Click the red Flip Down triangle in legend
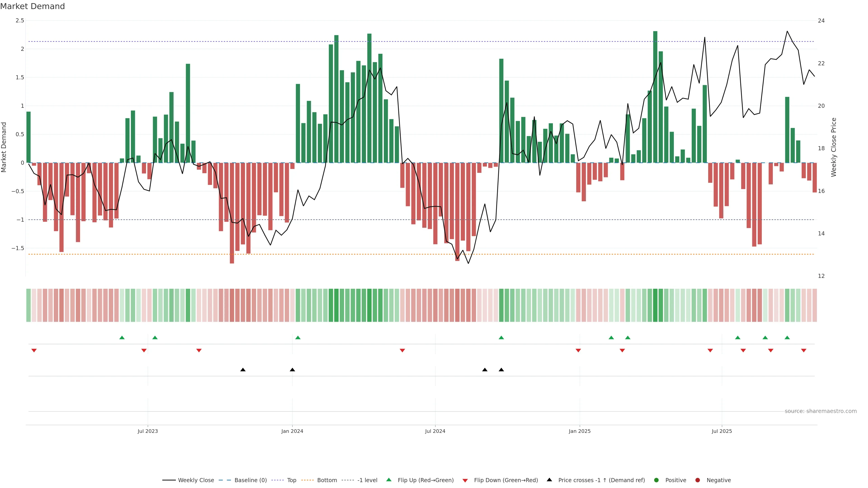The image size is (868, 488). 465,480
